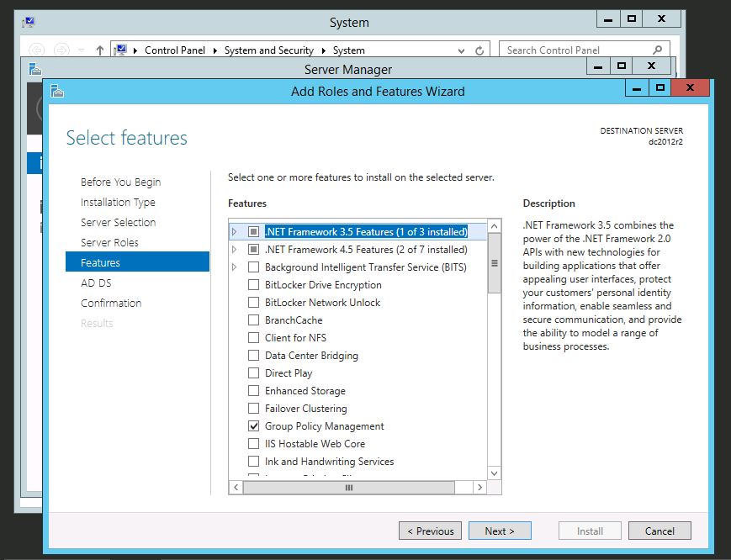The height and width of the screenshot is (560, 731).
Task: Click the System window title bar icon
Action: (29, 22)
